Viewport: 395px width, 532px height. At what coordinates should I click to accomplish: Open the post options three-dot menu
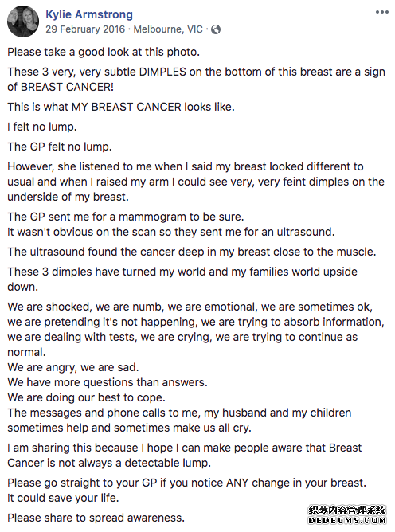point(381,12)
